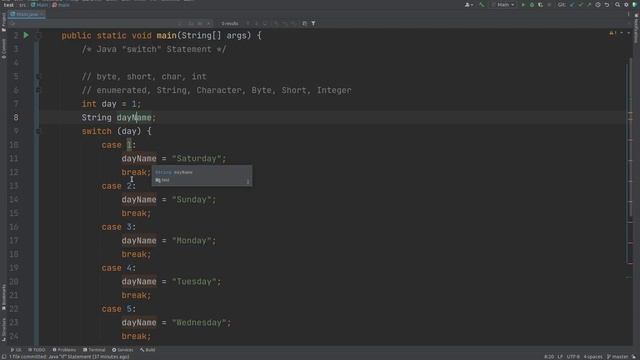Click the Stop button in the toolbar
640x360 pixels.
pyautogui.click(x=549, y=5)
